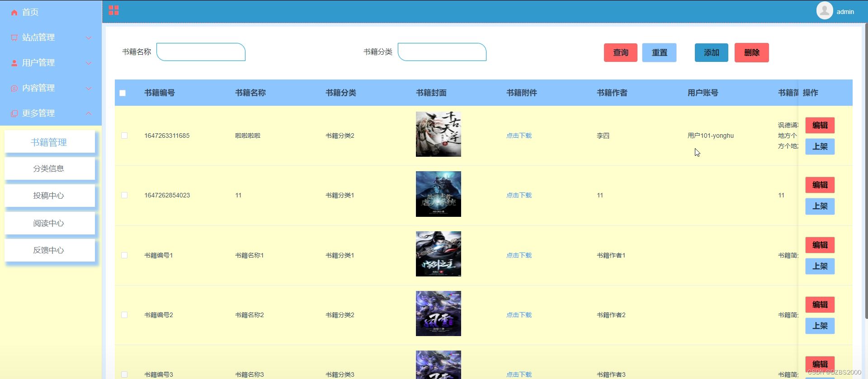Click the 书籍名称 column header
The height and width of the screenshot is (379, 868).
[x=250, y=93]
